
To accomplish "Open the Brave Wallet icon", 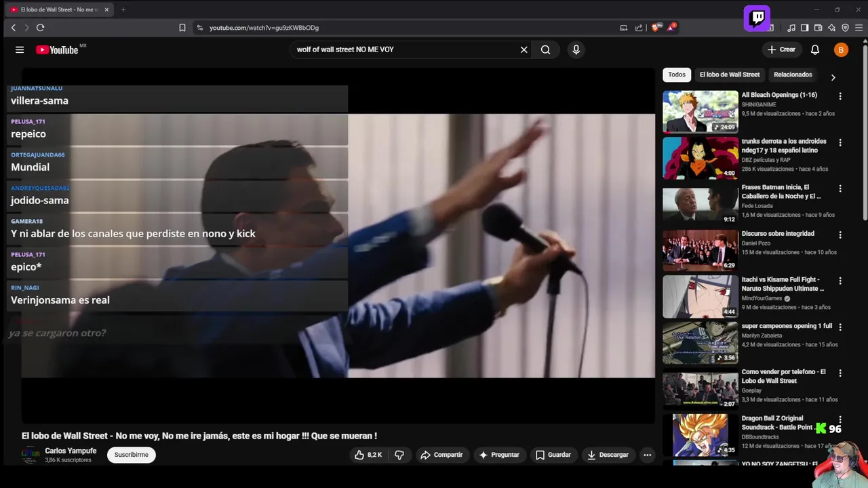I will point(818,28).
